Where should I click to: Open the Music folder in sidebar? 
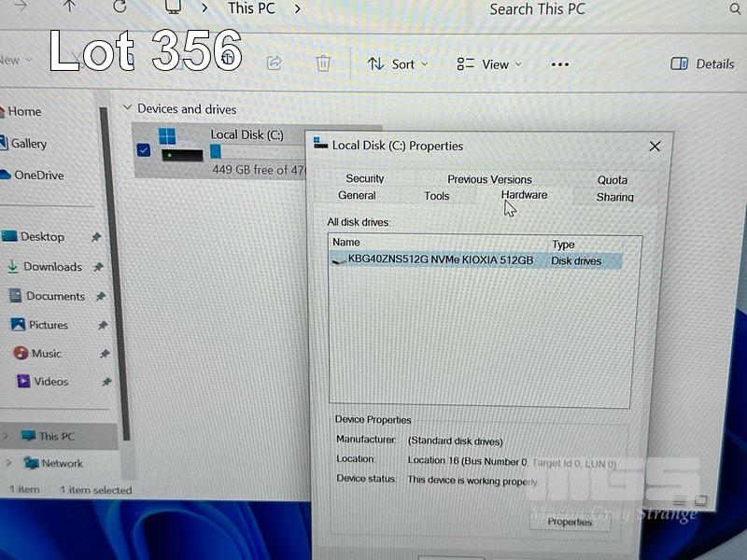coord(46,354)
